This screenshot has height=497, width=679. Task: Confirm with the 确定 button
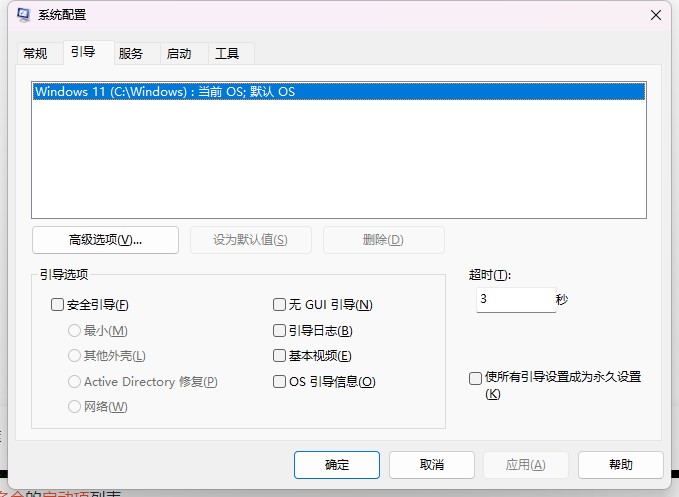point(336,465)
